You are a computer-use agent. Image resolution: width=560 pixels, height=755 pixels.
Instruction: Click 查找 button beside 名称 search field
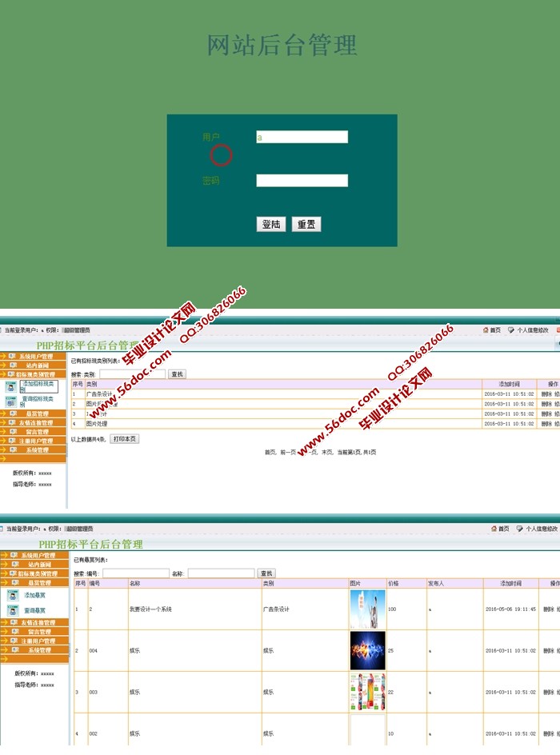point(266,573)
